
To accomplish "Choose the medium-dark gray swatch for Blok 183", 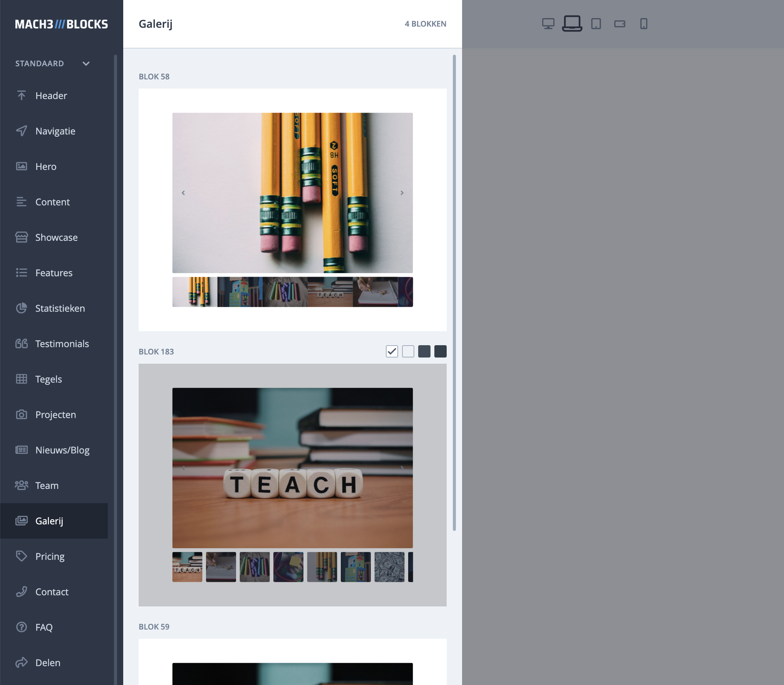I will [424, 351].
